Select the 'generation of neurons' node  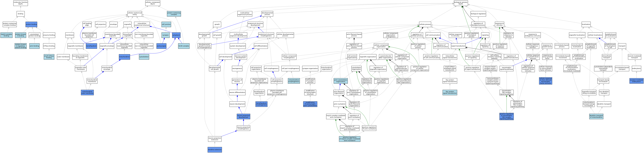point(237,81)
